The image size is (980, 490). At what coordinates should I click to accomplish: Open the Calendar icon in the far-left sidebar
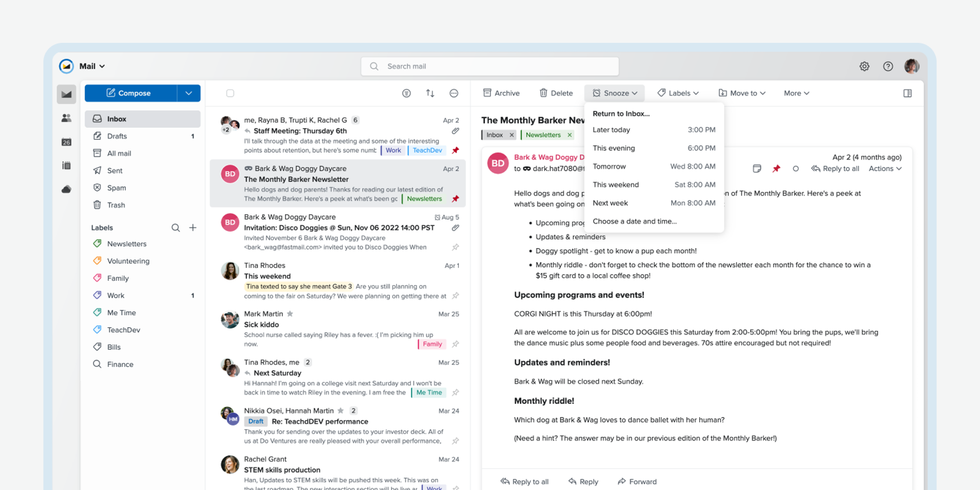point(66,141)
